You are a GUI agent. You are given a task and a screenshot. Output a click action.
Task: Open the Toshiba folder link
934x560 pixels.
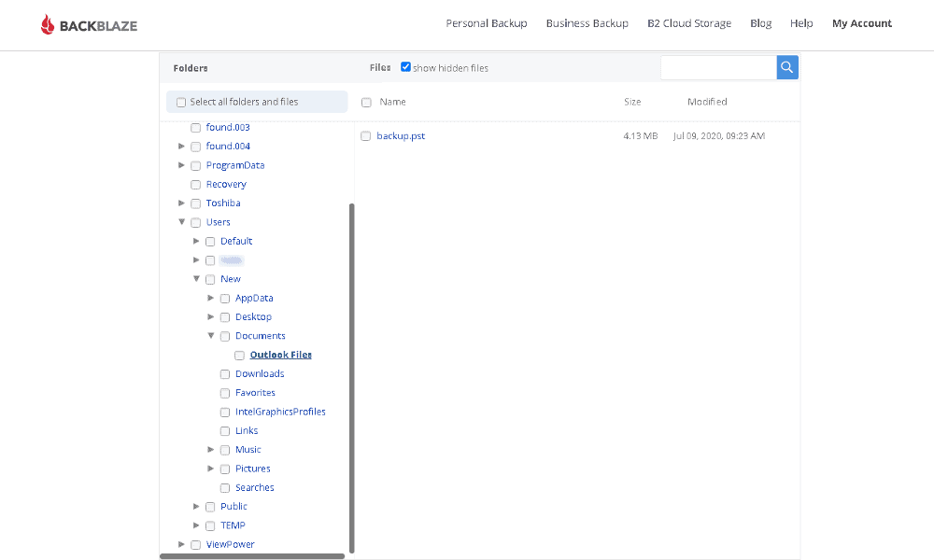click(223, 203)
